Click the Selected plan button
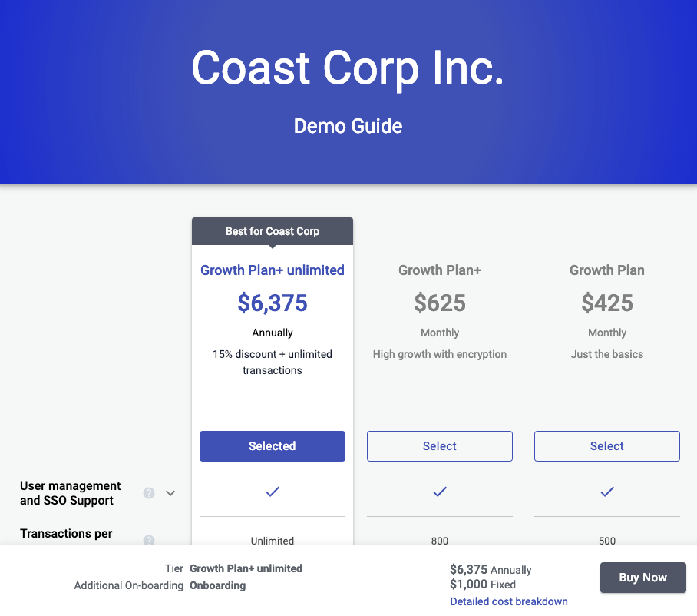 pos(273,446)
